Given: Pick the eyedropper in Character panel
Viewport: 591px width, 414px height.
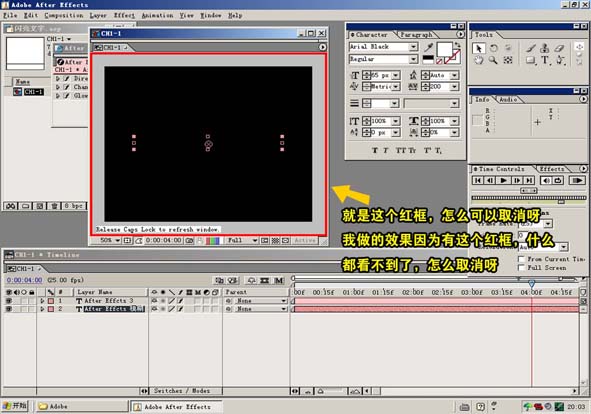Looking at the screenshot, I should [x=429, y=47].
